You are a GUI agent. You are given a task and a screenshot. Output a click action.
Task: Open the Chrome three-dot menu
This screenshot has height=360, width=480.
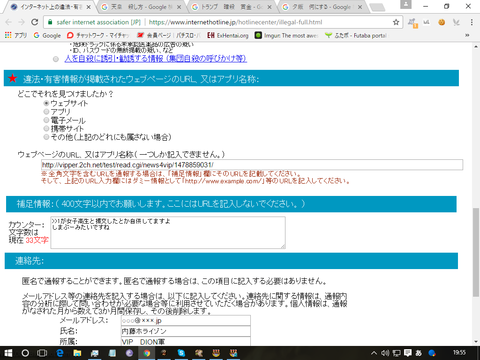point(471,22)
